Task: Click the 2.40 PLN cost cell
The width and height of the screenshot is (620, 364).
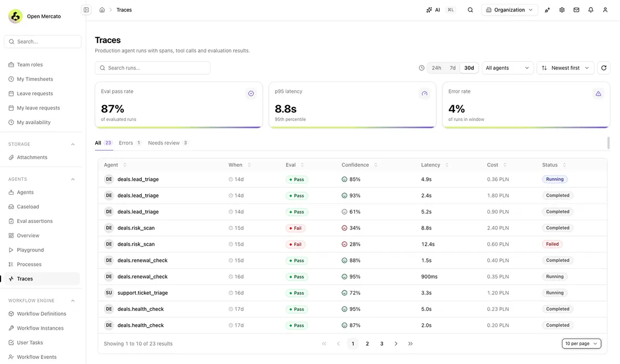Action: 498,228
